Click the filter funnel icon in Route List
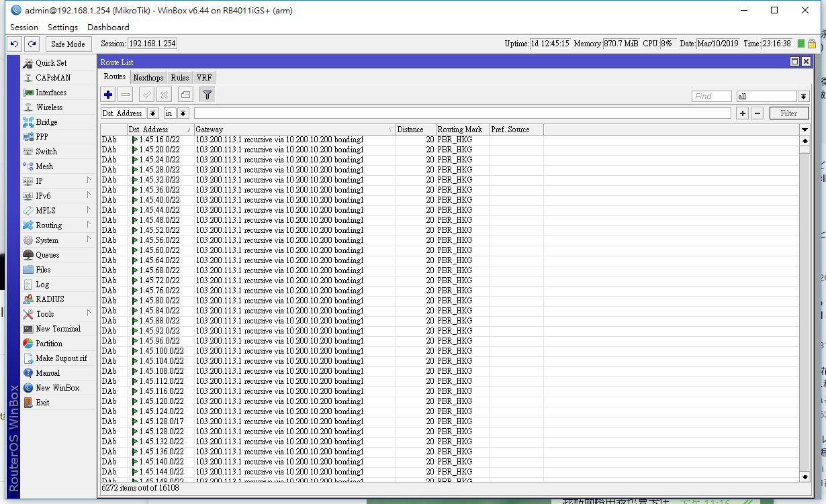The width and height of the screenshot is (826, 504). (x=207, y=95)
